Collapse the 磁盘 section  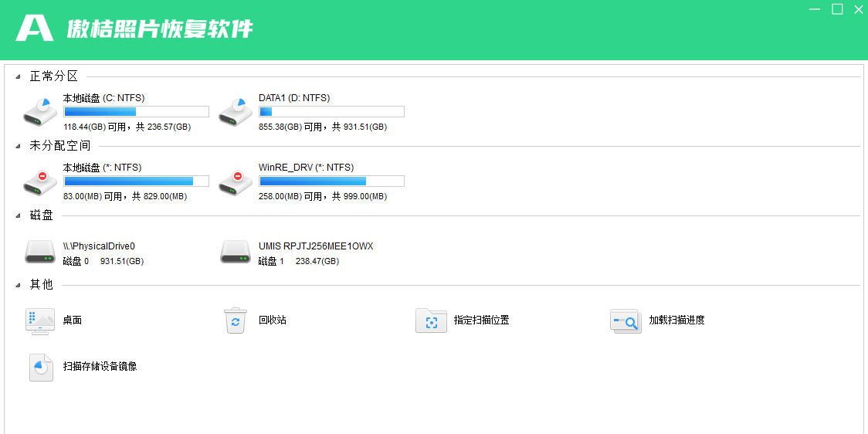coord(19,216)
